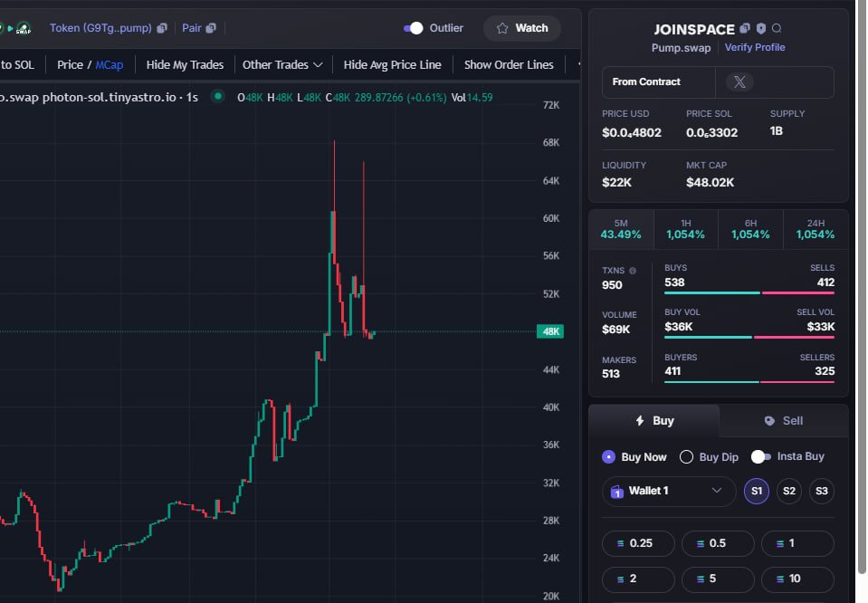Image resolution: width=868 pixels, height=603 pixels.
Task: Click the TXNS info icon
Action: (633, 271)
